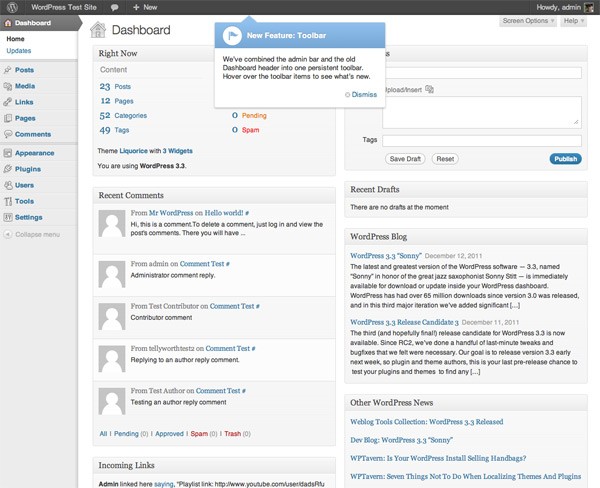Click the Media icon in sidebar

tap(8, 86)
